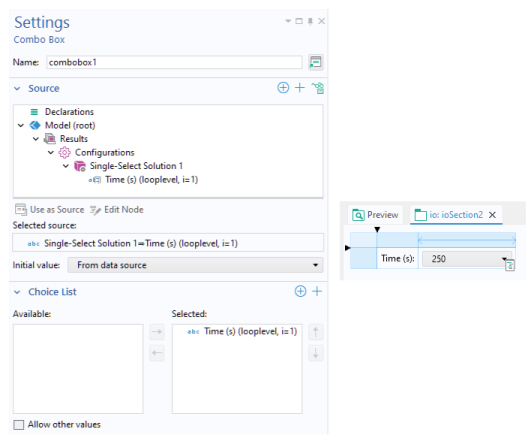Screen dimensions: 531x444
Task: Click the Name input field
Action: (x=174, y=62)
